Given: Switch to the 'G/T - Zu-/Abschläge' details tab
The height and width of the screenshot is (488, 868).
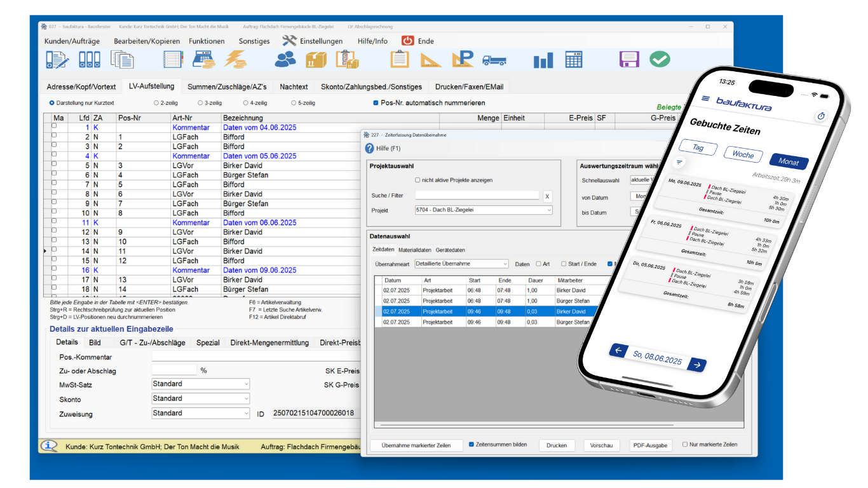Looking at the screenshot, I should [x=153, y=342].
